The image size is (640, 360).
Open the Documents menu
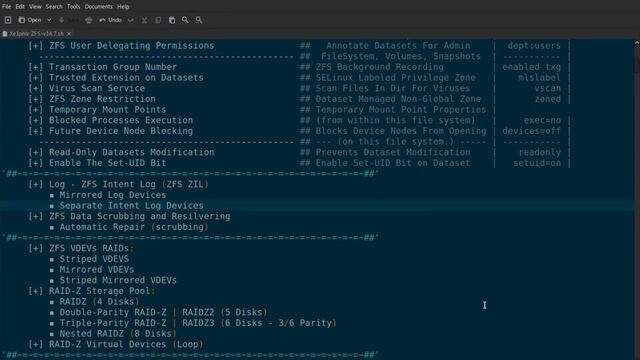click(98, 7)
